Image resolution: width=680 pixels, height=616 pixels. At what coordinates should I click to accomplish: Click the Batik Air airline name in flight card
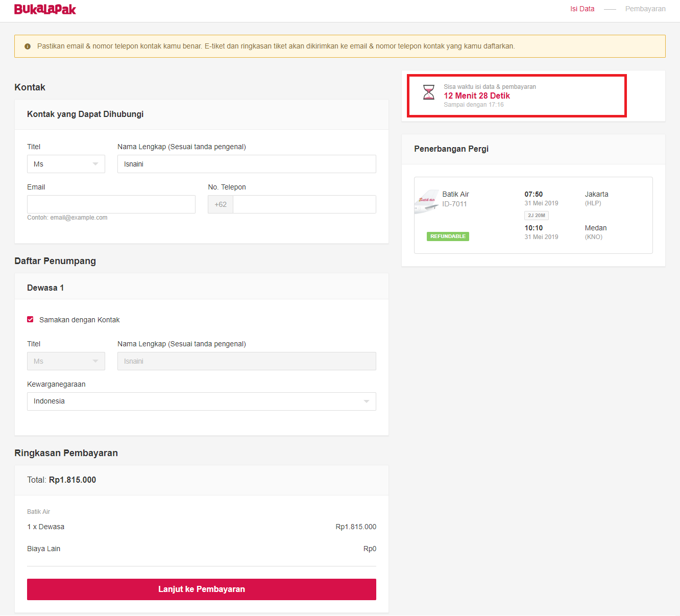point(455,194)
